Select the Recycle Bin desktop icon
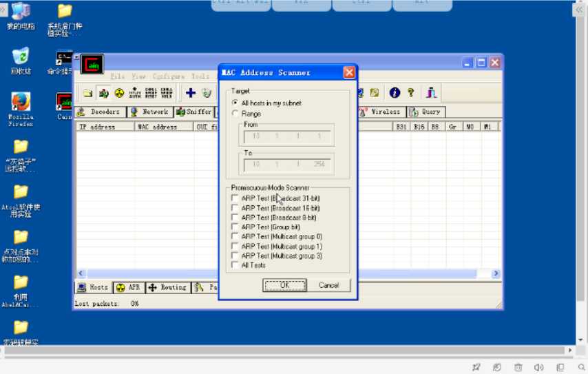 point(21,61)
